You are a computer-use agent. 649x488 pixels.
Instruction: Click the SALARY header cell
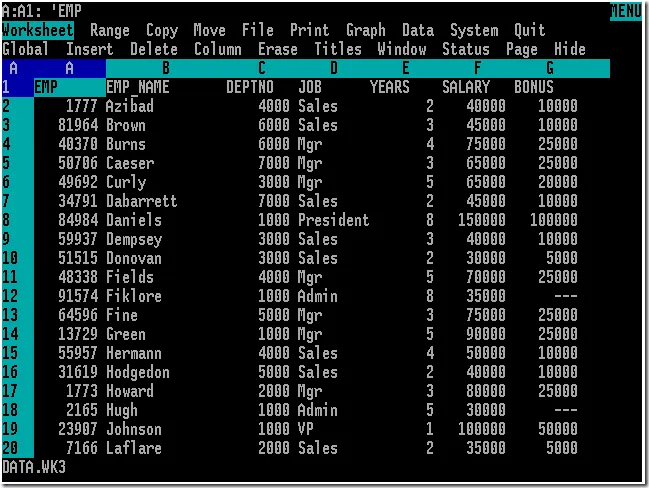pyautogui.click(x=466, y=87)
